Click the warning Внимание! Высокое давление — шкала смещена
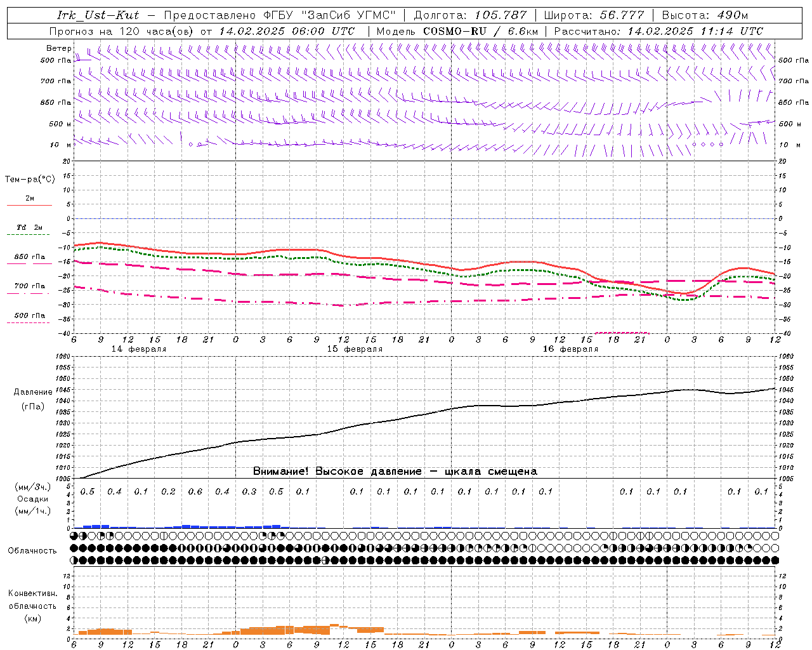Viewport: 812px width, 650px height. point(395,472)
